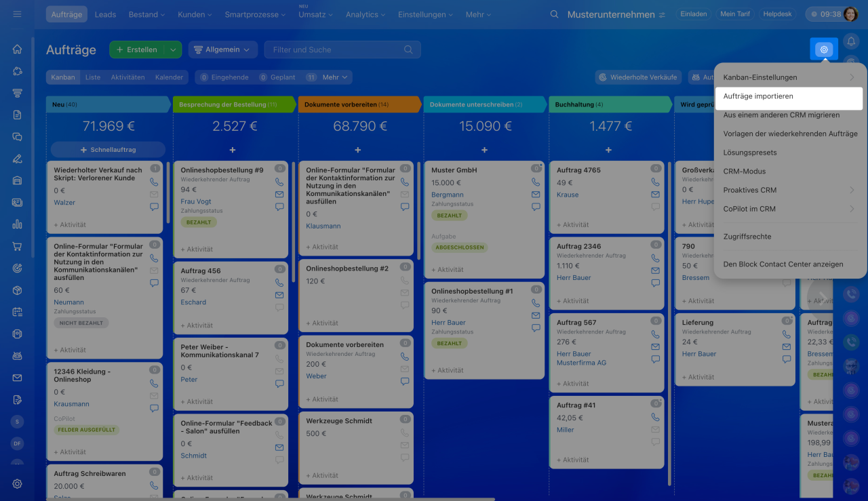Image resolution: width=868 pixels, height=501 pixels.
Task: Click the Eingehende counter
Action: click(224, 77)
